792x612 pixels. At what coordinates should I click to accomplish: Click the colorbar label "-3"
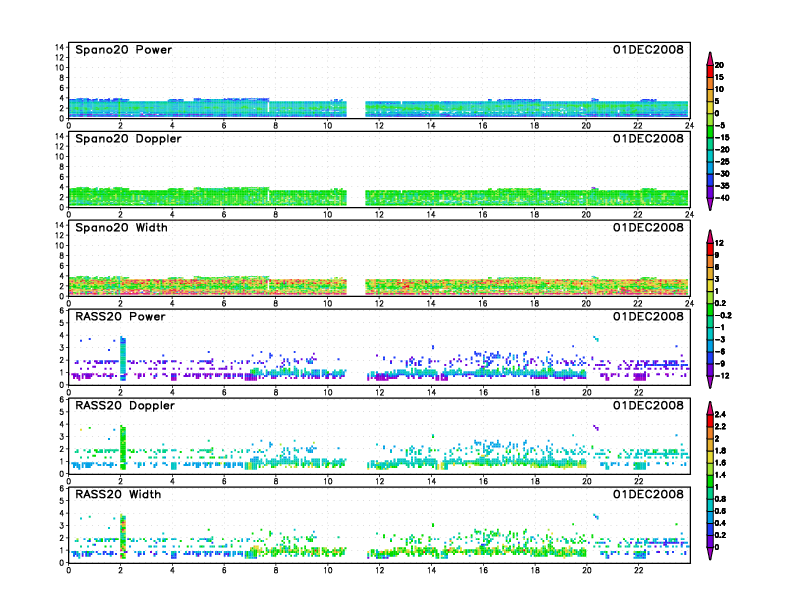(x=720, y=339)
